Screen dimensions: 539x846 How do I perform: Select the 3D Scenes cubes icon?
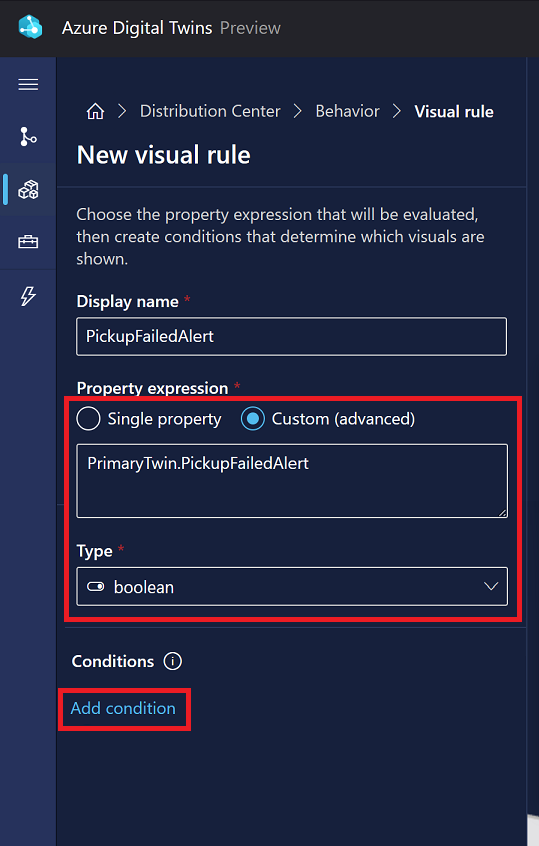pyautogui.click(x=28, y=189)
